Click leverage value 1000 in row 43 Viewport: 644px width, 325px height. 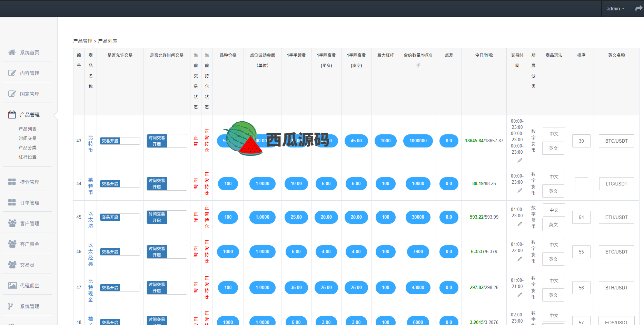[386, 141]
